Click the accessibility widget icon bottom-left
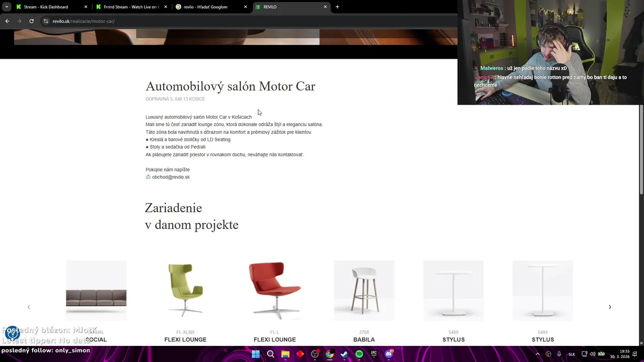This screenshot has height=362, width=644. (x=12, y=333)
